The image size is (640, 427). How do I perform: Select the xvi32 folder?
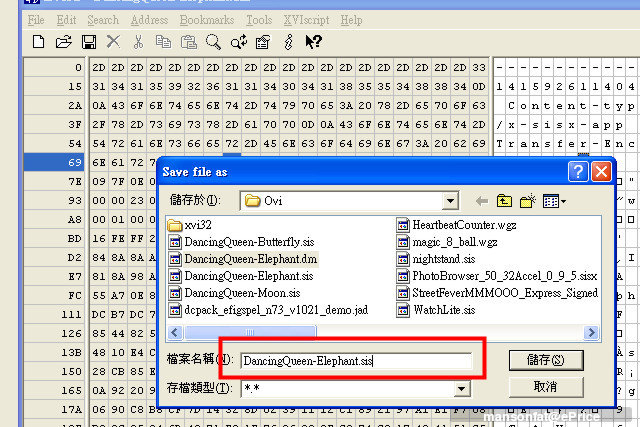point(190,225)
